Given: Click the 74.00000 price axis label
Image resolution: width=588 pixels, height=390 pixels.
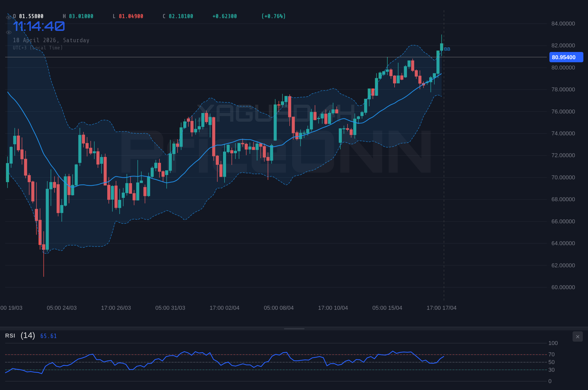Looking at the screenshot, I should point(563,134).
